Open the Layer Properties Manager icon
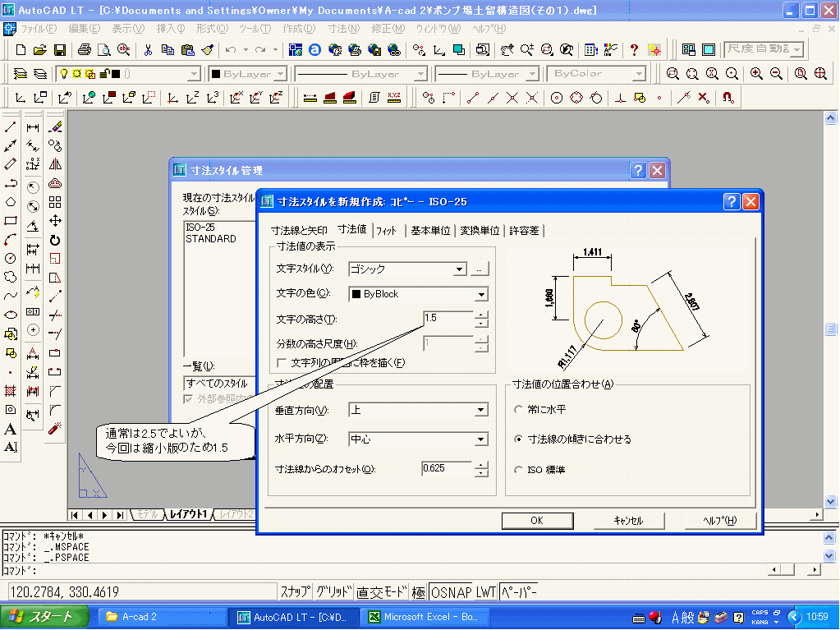 (x=21, y=74)
